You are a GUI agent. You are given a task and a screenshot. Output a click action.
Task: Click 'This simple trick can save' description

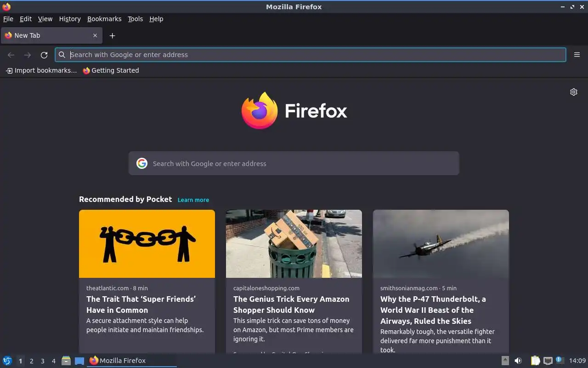[294, 330]
